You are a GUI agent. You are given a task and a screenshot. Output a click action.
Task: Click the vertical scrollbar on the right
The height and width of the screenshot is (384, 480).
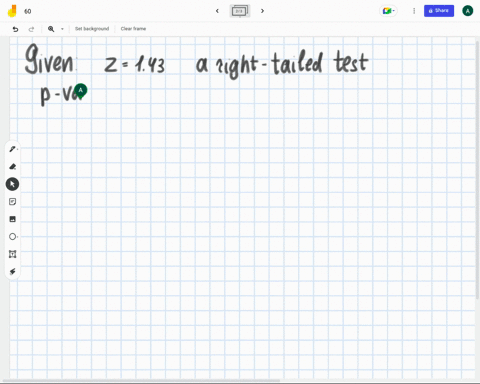click(x=478, y=170)
